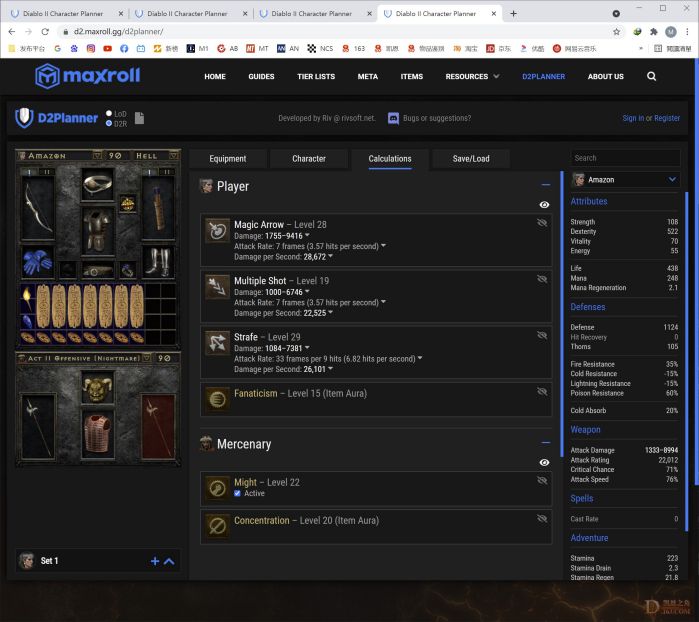Open the site search magnifier icon

pyautogui.click(x=651, y=76)
